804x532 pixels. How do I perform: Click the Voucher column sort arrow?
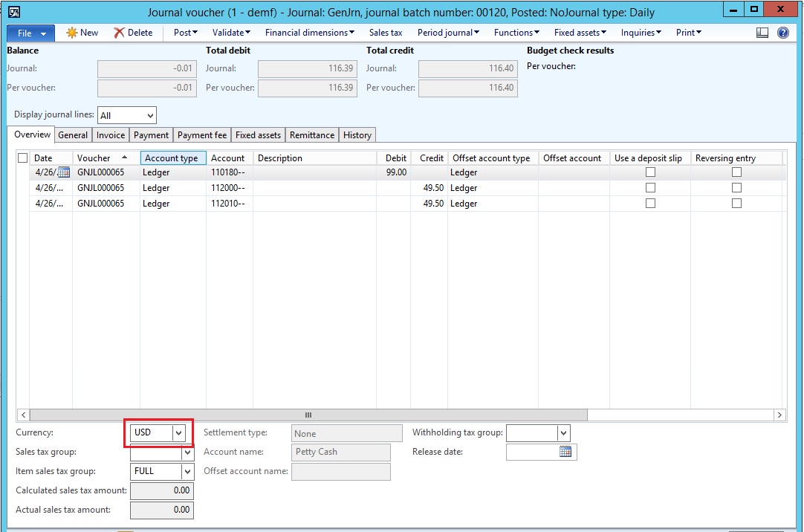pos(124,158)
